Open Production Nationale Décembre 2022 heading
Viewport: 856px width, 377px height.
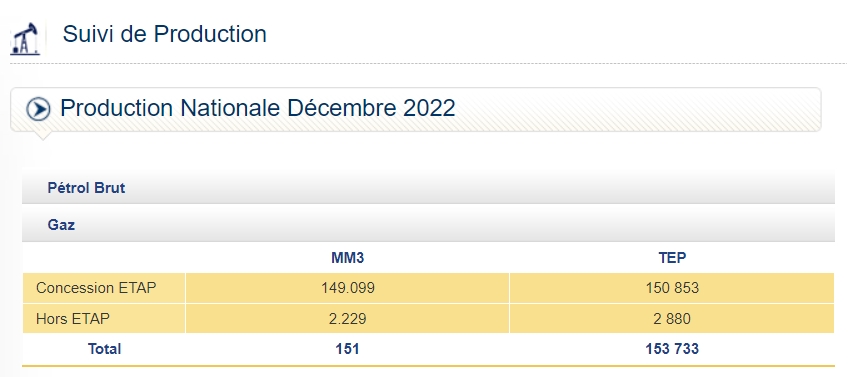[258, 108]
